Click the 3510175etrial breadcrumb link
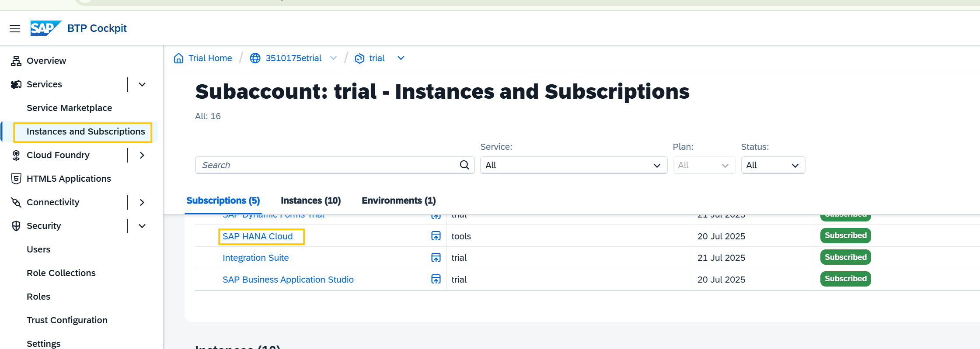Screen dimensions: 980x349 [293, 58]
